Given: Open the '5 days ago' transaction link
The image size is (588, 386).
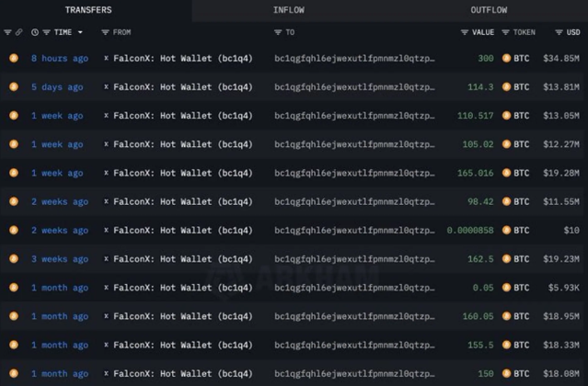Looking at the screenshot, I should [x=56, y=87].
